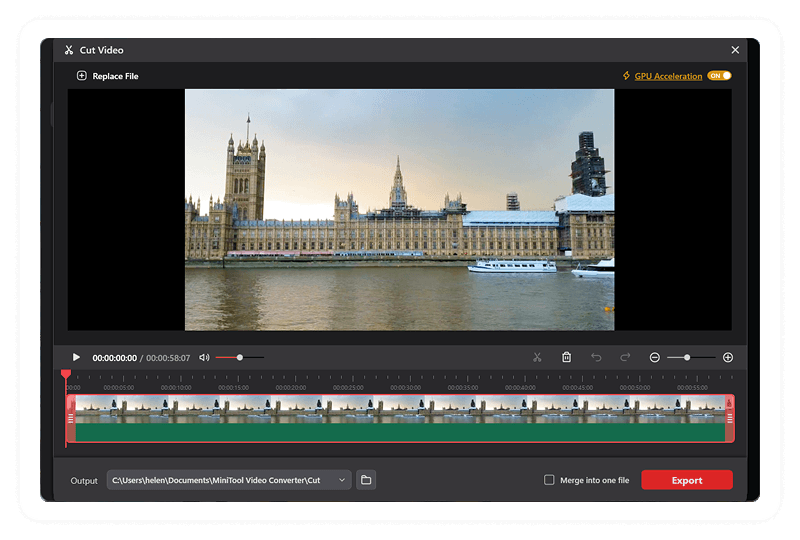Click the current time 00:00:00:00
This screenshot has height=540, width=800.
114,358
